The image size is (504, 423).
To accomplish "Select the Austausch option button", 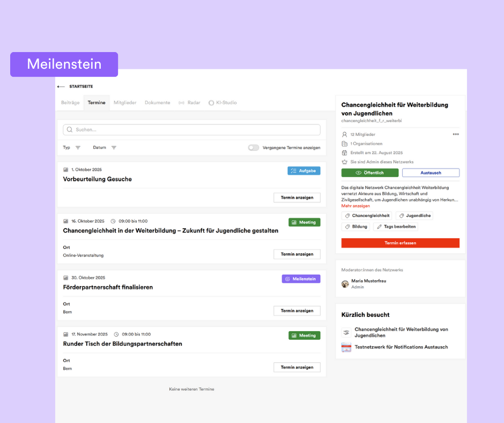I will click(x=431, y=173).
